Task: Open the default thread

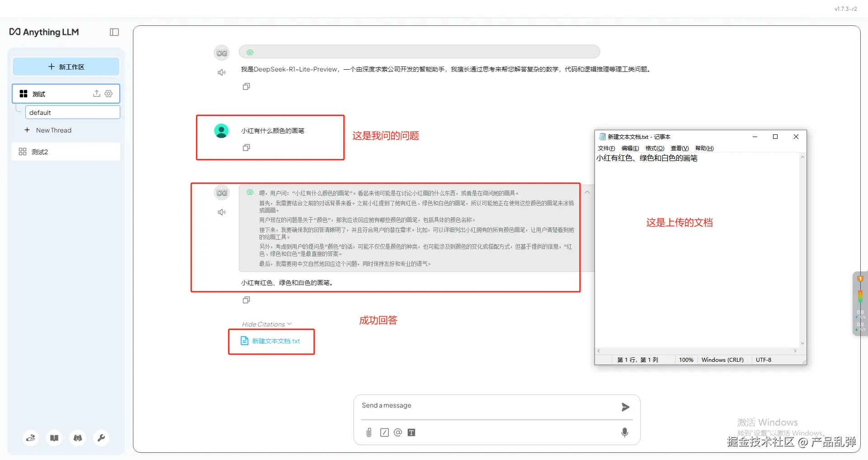Action: click(x=72, y=112)
